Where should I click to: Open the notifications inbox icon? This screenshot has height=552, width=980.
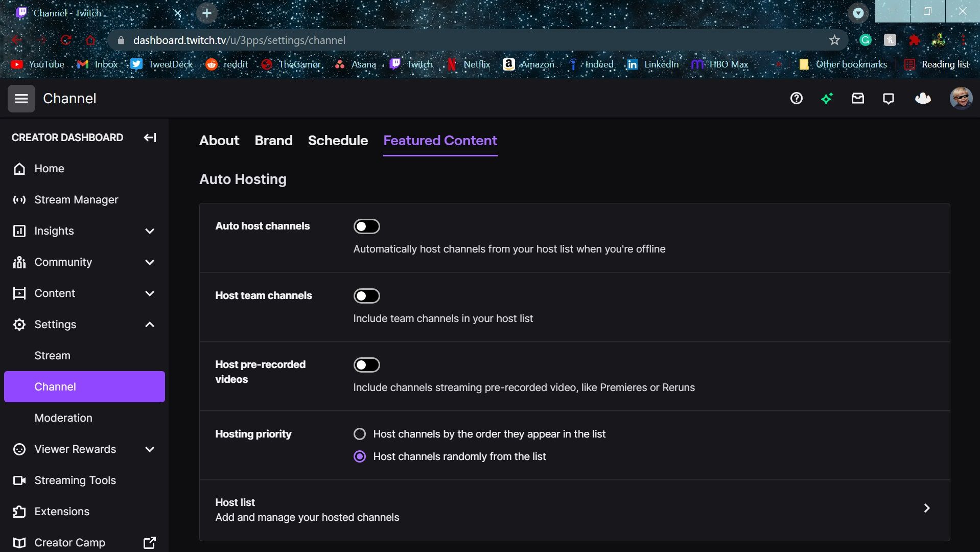coord(858,98)
